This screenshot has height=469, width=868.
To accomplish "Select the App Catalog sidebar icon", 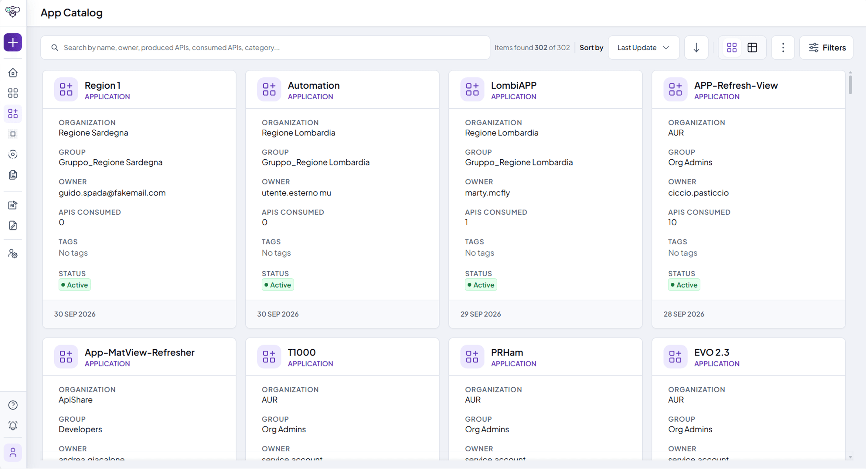I will [13, 114].
